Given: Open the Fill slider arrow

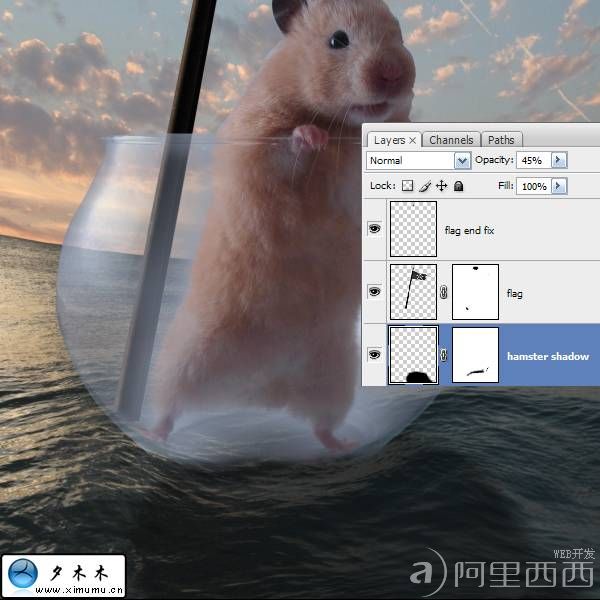Looking at the screenshot, I should [559, 186].
